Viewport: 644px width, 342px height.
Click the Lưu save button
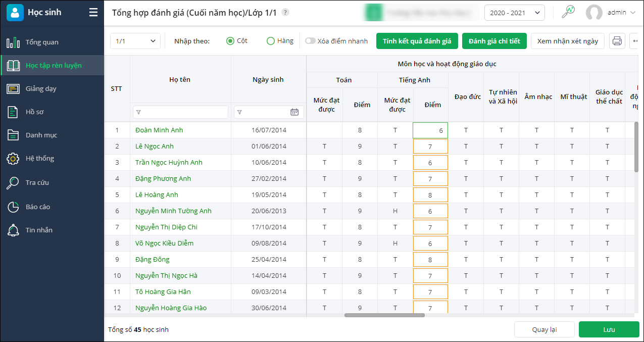(x=609, y=329)
